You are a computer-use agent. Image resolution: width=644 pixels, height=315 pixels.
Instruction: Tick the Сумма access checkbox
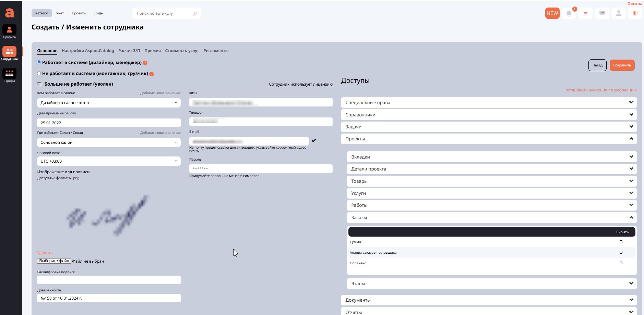tap(621, 242)
